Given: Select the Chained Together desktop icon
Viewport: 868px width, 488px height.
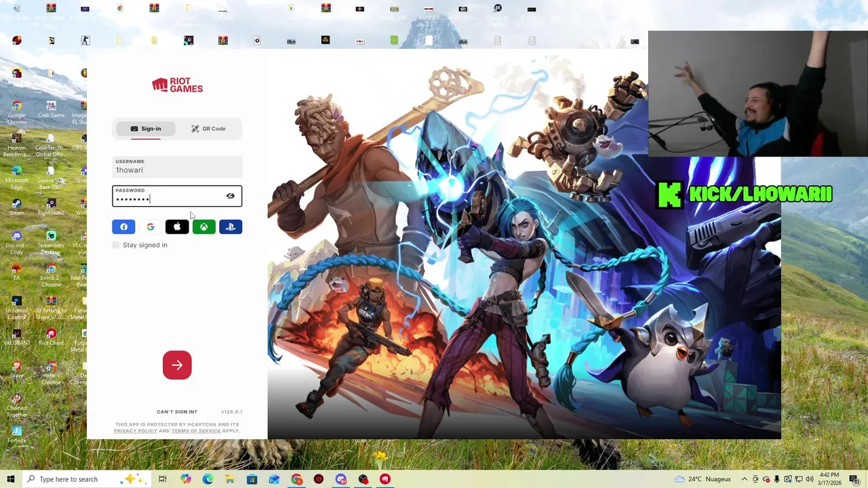Looking at the screenshot, I should [x=17, y=406].
